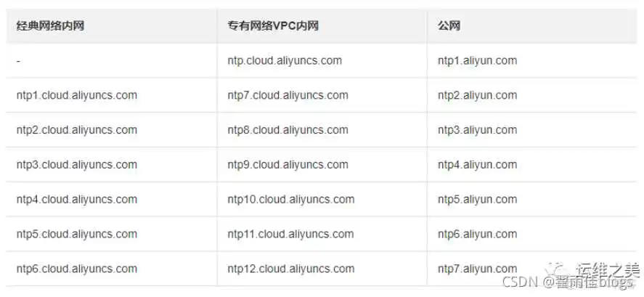Select ntp2.cloud.aliyuncs.com cell
The width and height of the screenshot is (644, 297).
point(76,130)
